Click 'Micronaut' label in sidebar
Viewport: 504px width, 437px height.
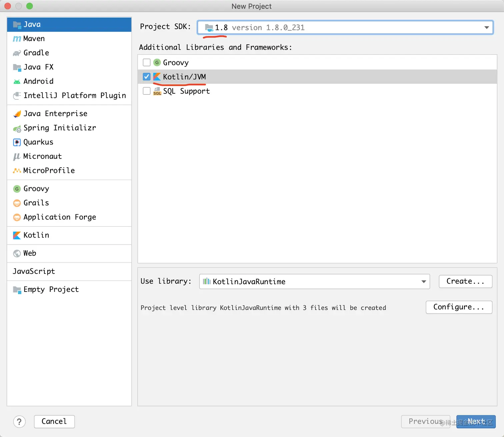[x=42, y=156]
